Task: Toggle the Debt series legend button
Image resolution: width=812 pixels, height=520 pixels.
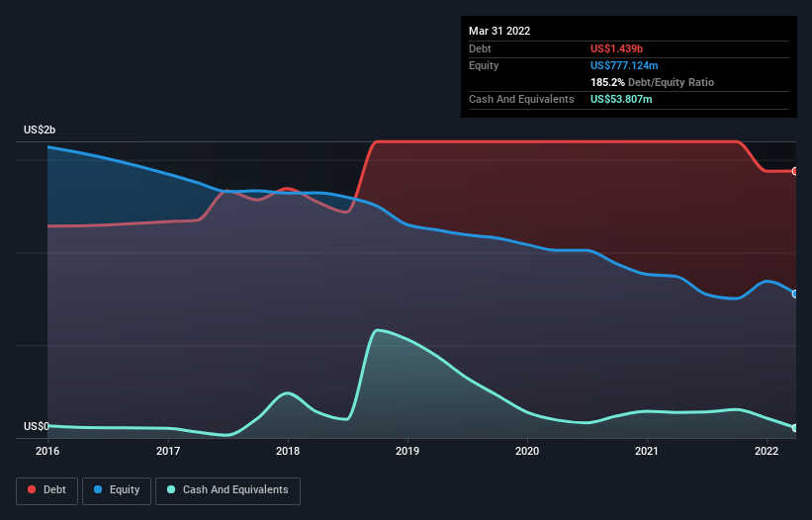Action: (46, 490)
